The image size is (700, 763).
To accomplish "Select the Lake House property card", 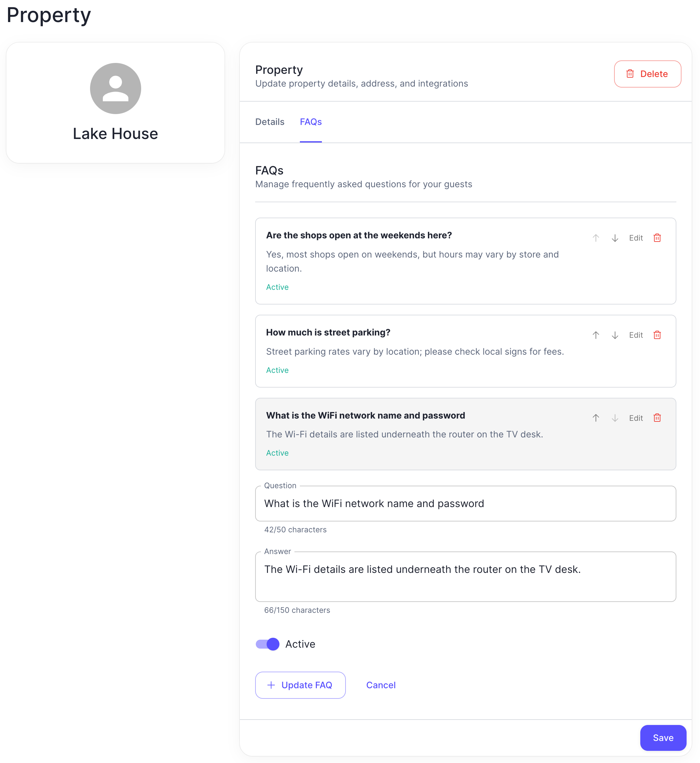I will (116, 102).
